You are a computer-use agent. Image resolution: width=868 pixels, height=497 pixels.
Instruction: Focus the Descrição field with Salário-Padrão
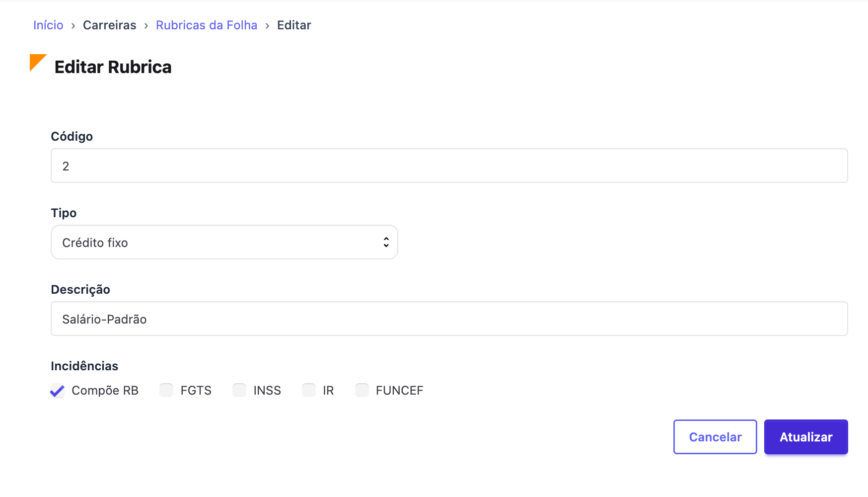449,319
